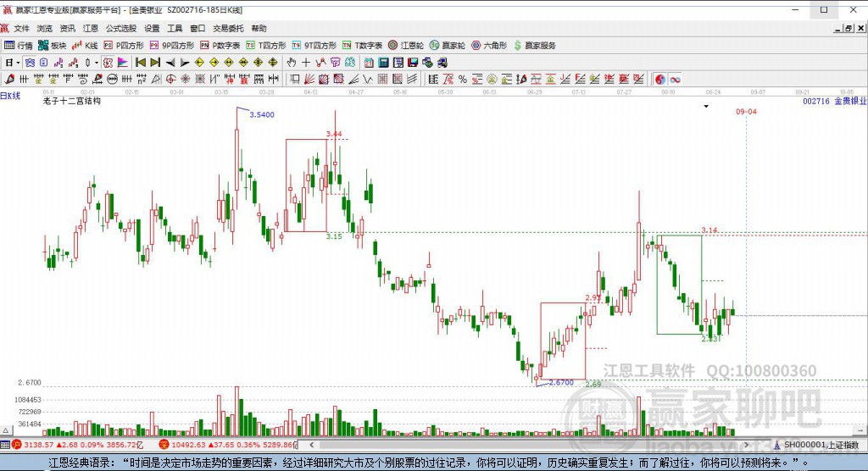The width and height of the screenshot is (868, 471).
Task: Select the hand pan tool
Action: [291, 63]
